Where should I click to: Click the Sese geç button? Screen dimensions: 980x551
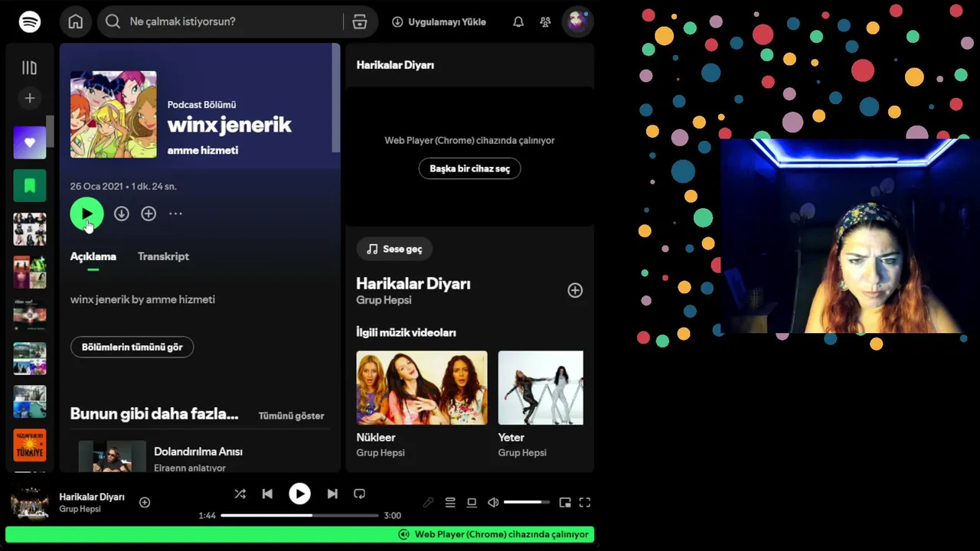394,249
